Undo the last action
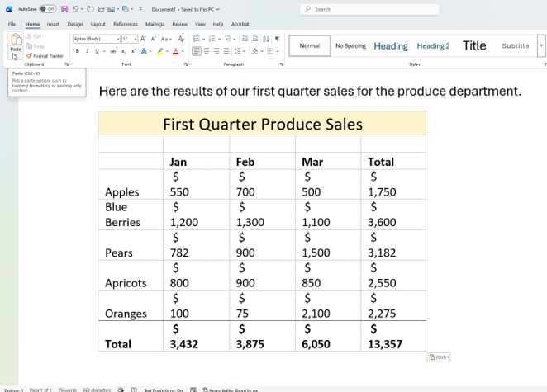 75,9
